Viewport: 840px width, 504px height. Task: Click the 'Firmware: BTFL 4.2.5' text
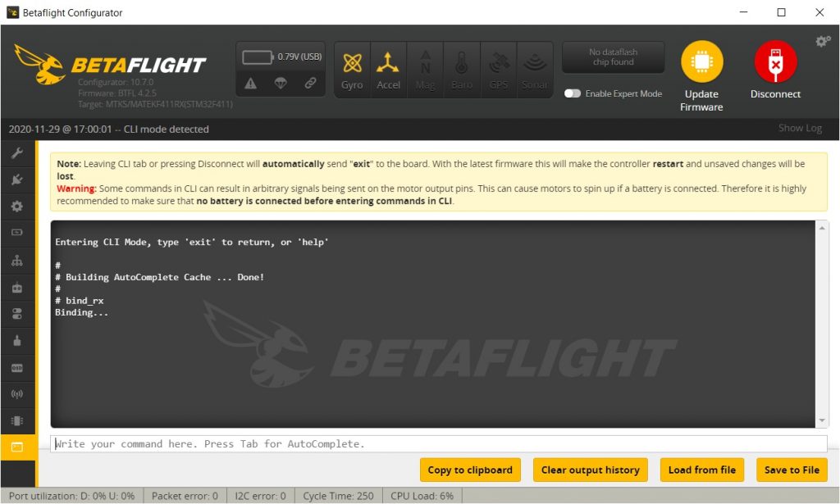pyautogui.click(x=117, y=93)
